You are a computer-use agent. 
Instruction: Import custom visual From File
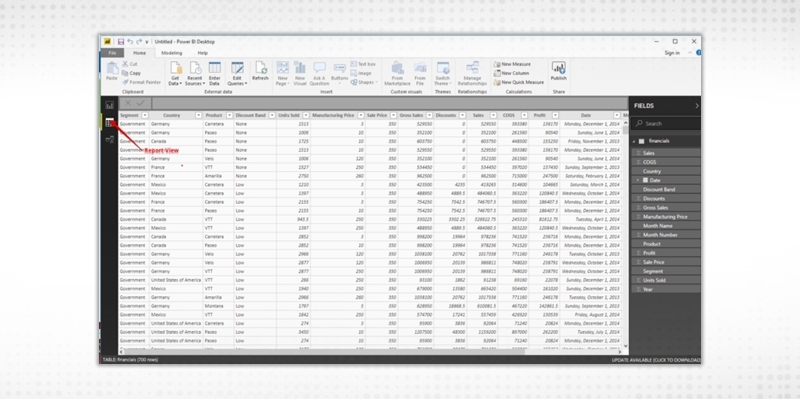click(420, 73)
